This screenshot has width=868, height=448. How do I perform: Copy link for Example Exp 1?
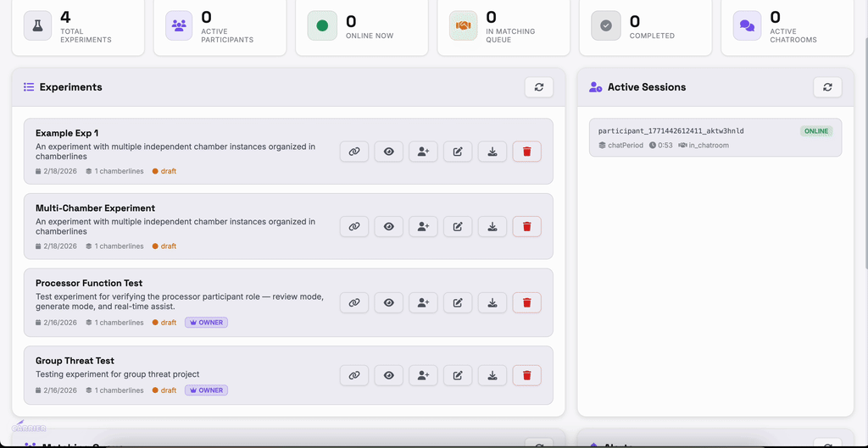coord(354,152)
